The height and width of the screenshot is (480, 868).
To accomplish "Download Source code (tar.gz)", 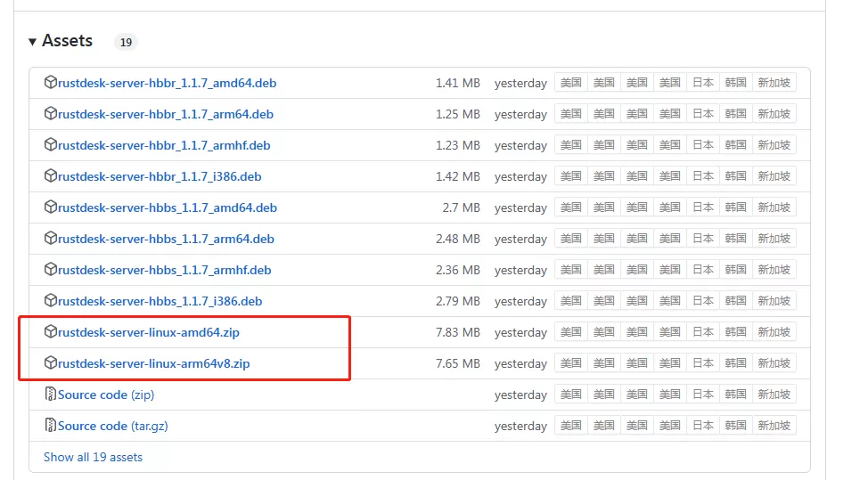I will click(113, 426).
